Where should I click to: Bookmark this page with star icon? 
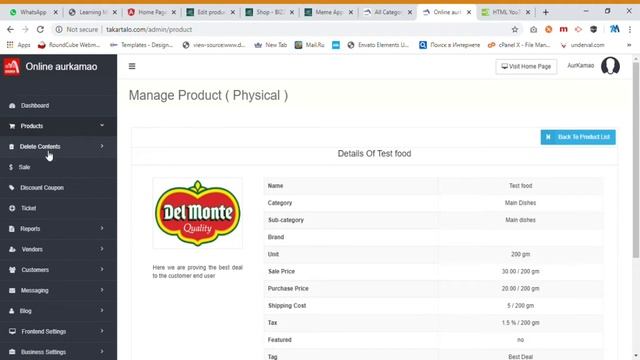[x=515, y=29]
